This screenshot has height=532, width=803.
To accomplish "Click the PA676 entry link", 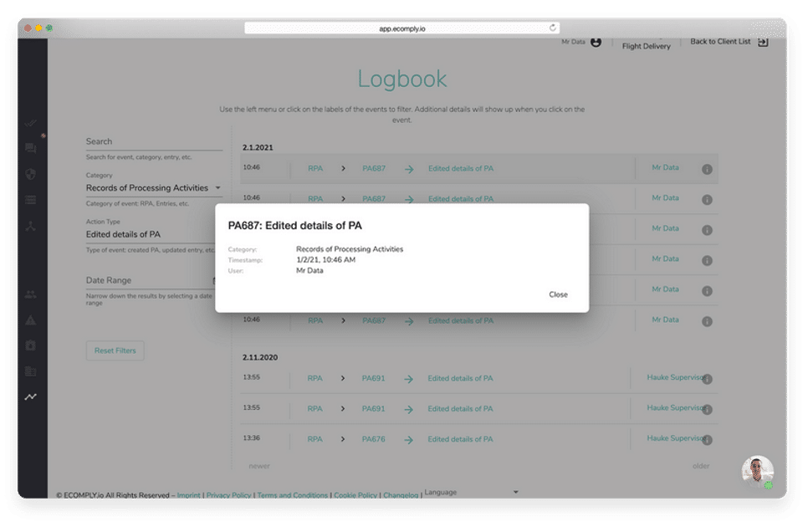I will (x=373, y=439).
